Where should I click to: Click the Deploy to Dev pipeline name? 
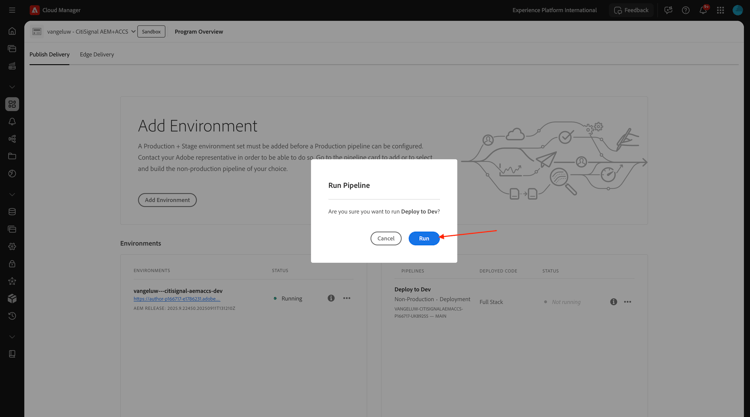pyautogui.click(x=412, y=289)
